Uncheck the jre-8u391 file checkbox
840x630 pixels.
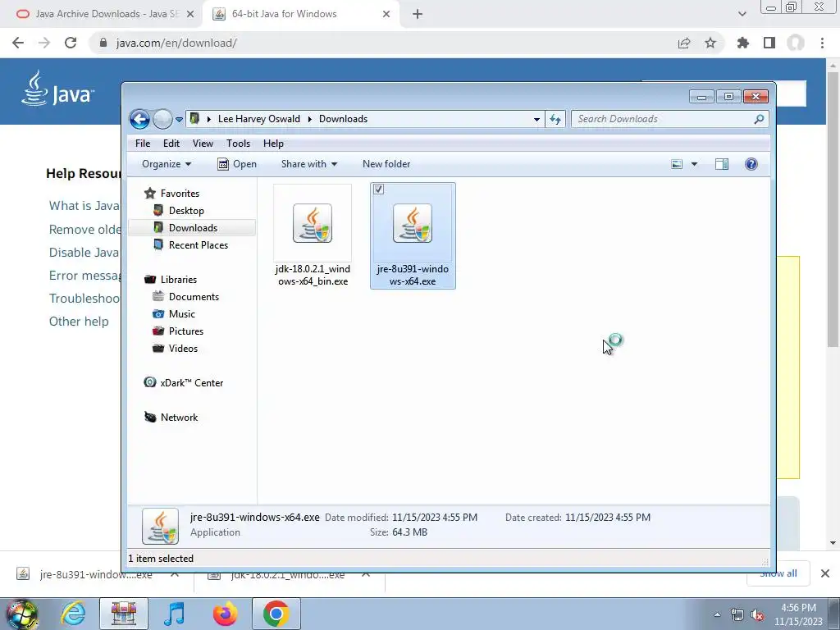click(379, 189)
